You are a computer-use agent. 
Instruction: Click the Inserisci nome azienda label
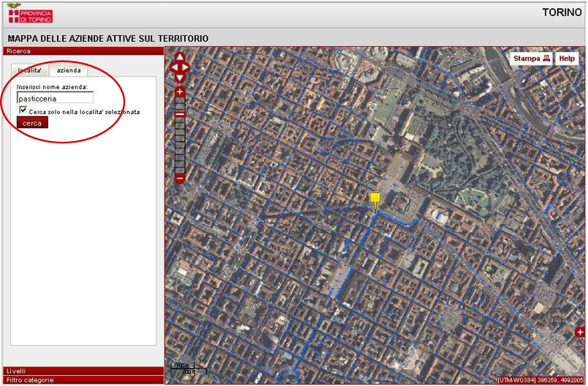[52, 87]
